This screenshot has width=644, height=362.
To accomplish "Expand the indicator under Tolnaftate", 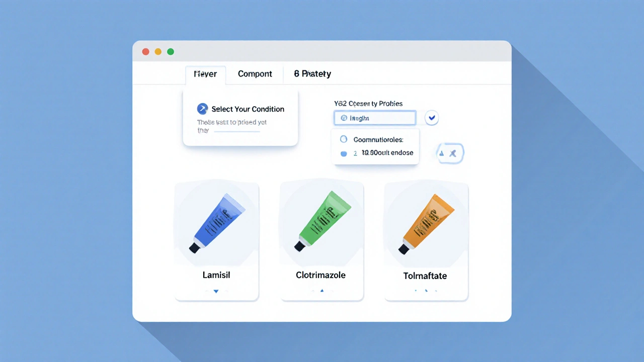I will [426, 291].
